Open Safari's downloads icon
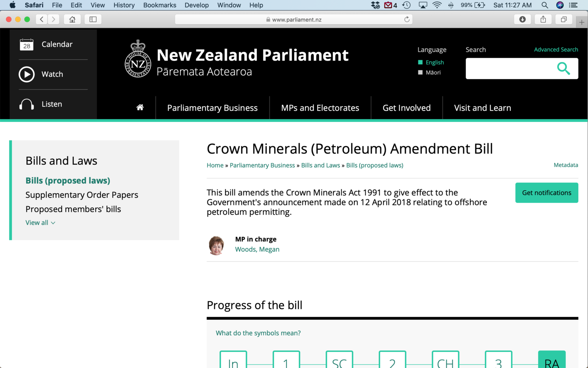 tap(523, 19)
